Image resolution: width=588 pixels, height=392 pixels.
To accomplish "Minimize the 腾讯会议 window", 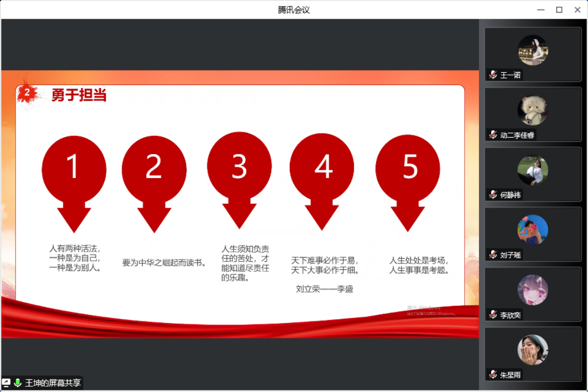I will pyautogui.click(x=541, y=10).
